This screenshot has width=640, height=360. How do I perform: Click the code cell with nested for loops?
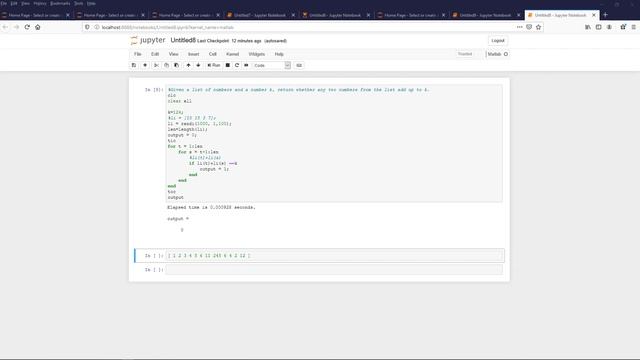(334, 143)
